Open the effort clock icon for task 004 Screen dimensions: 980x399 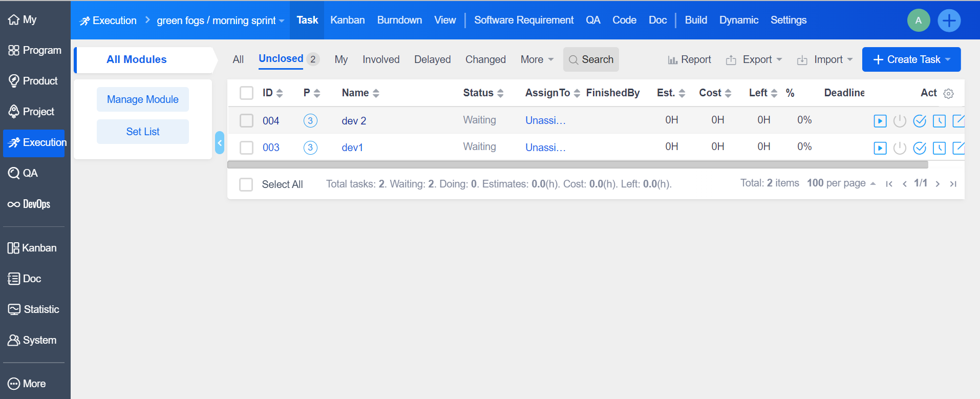coord(939,121)
